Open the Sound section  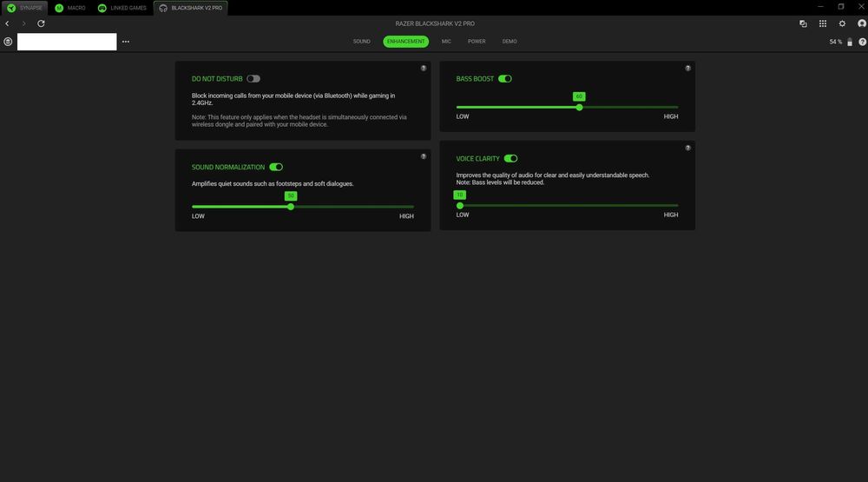361,42
